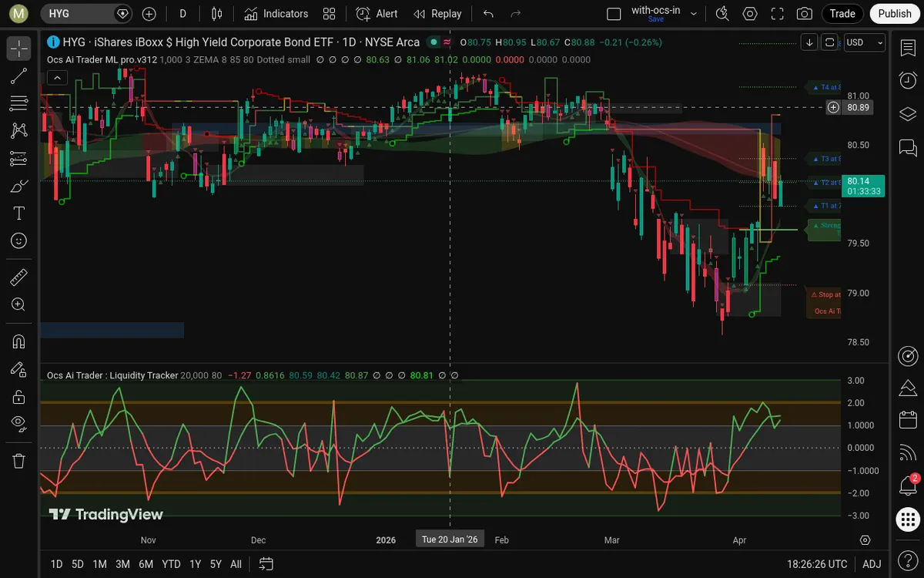Open chart settings hexagon icon
The image size is (924, 578).
(750, 14)
